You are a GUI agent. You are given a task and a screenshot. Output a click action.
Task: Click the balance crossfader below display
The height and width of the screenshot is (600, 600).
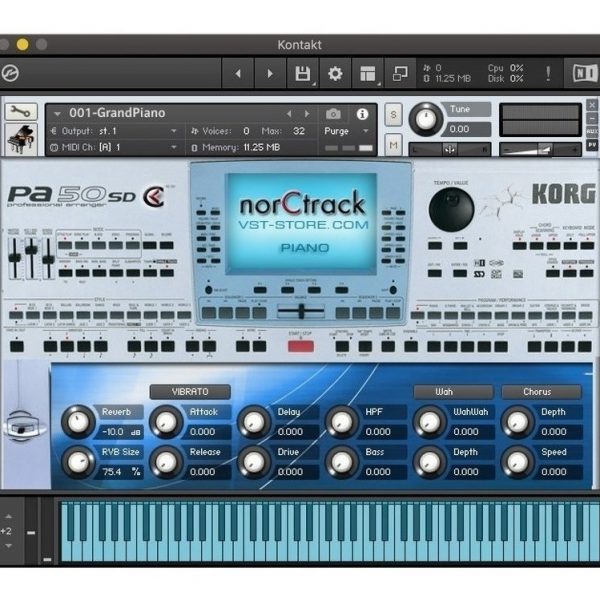(301, 311)
